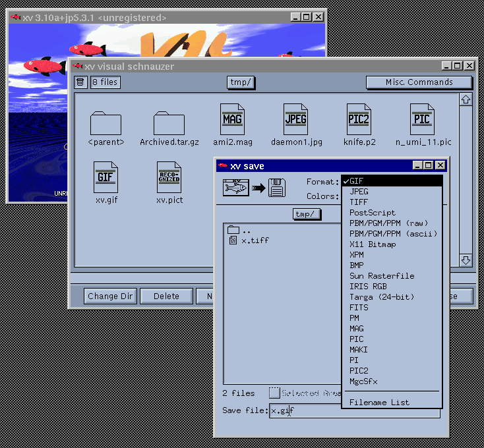Click the Delete button in visual schnauzer
484x448 pixels.
click(x=166, y=296)
